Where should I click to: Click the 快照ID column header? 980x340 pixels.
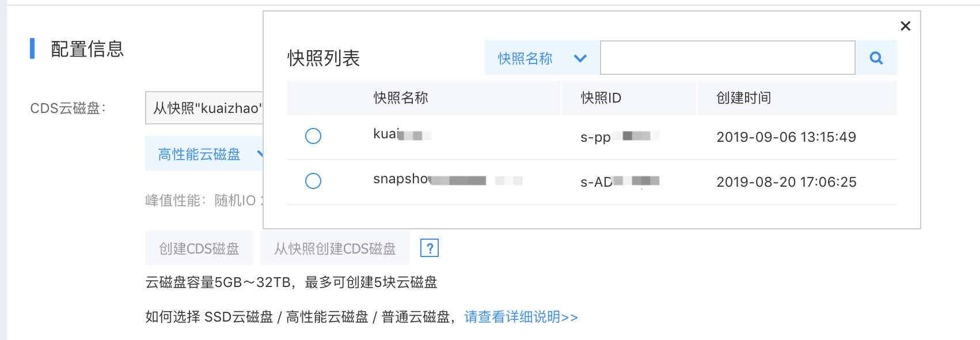pos(601,98)
